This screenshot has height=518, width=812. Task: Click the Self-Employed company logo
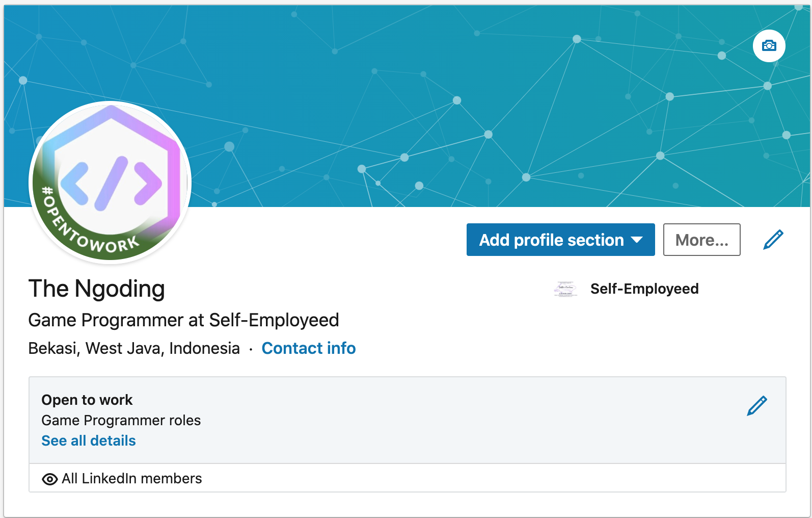(x=565, y=289)
